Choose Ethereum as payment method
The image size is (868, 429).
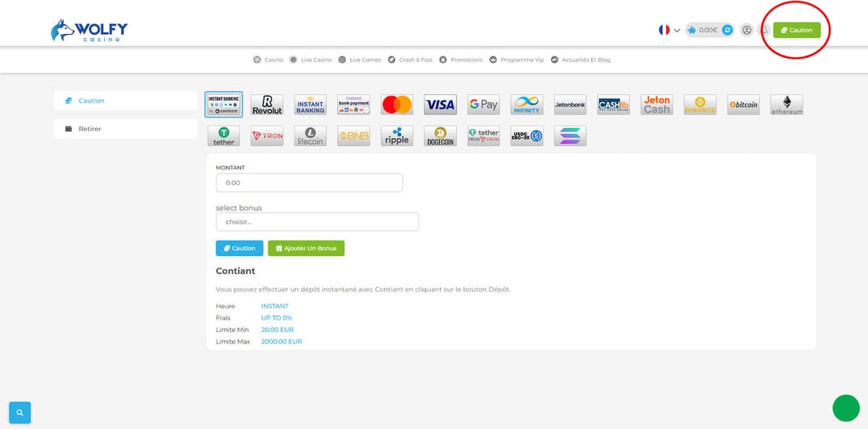pyautogui.click(x=786, y=105)
